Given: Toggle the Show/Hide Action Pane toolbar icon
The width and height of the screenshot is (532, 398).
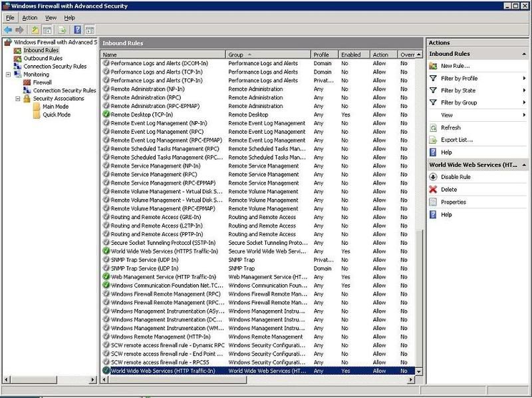Looking at the screenshot, I should (x=90, y=30).
